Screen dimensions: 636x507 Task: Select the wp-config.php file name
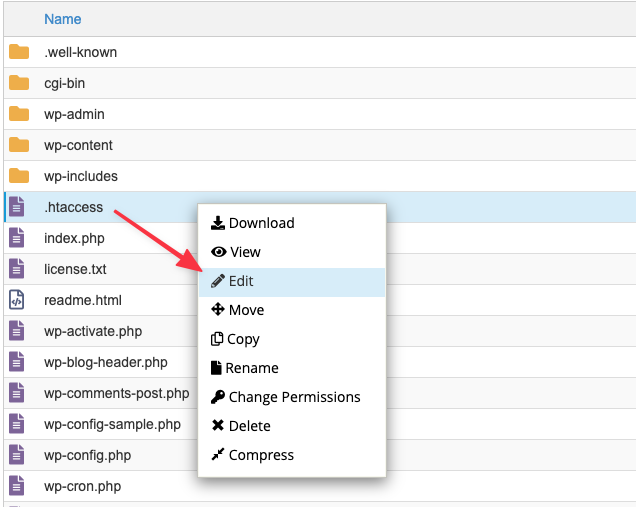point(88,455)
